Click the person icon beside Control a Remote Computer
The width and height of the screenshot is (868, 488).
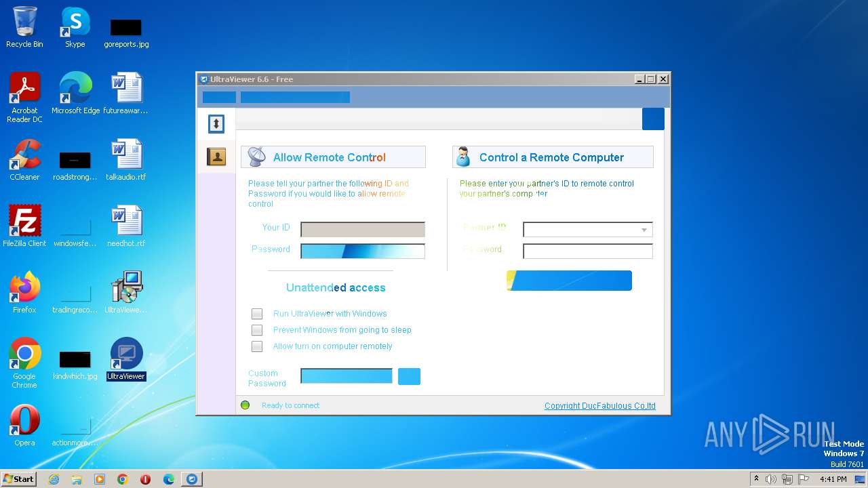463,157
